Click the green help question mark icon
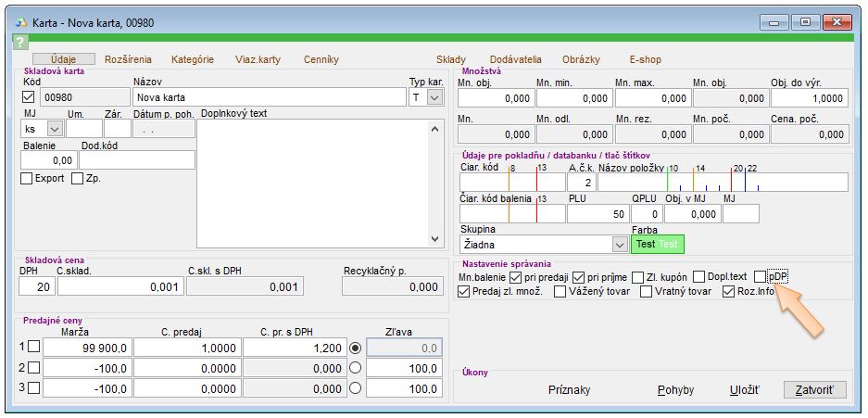This screenshot has height=418, width=868. (x=20, y=43)
